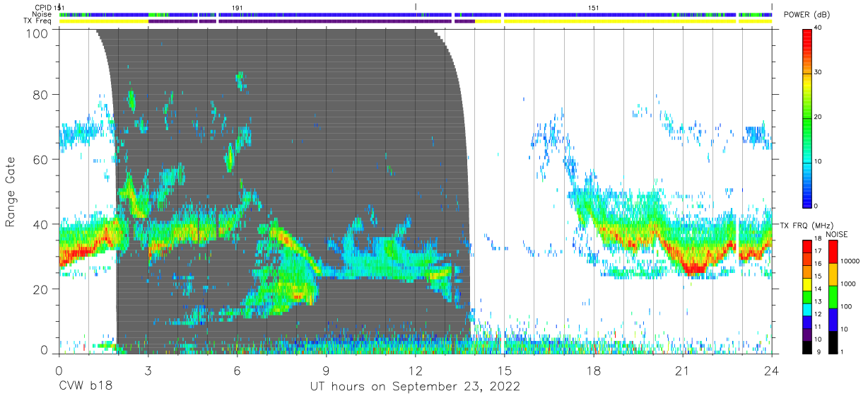The image size is (868, 401).
Task: Pick the green 100 segment of the noise legend
Action: [833, 297]
